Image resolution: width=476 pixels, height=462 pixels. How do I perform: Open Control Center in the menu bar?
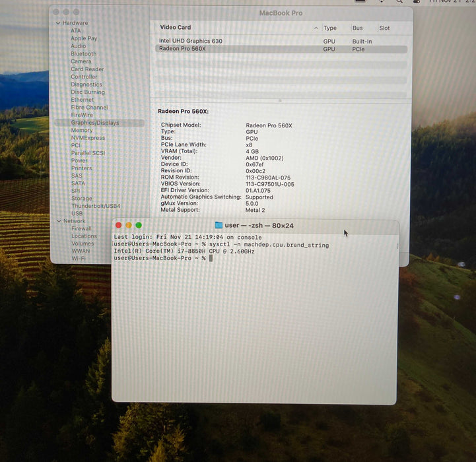click(x=417, y=1)
